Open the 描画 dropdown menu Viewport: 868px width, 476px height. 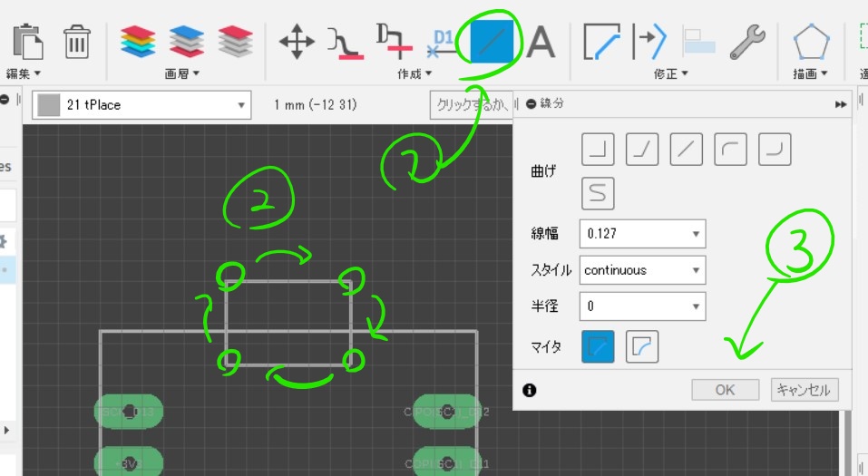click(x=811, y=73)
